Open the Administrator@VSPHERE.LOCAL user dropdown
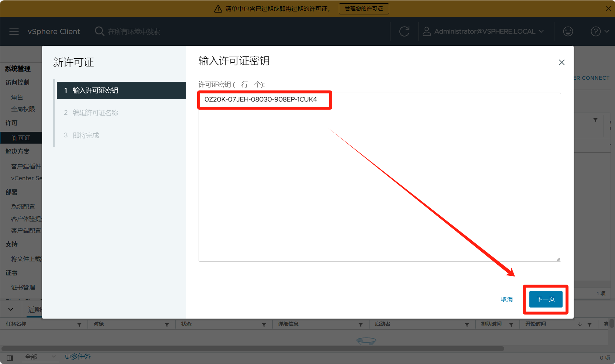 (484, 31)
